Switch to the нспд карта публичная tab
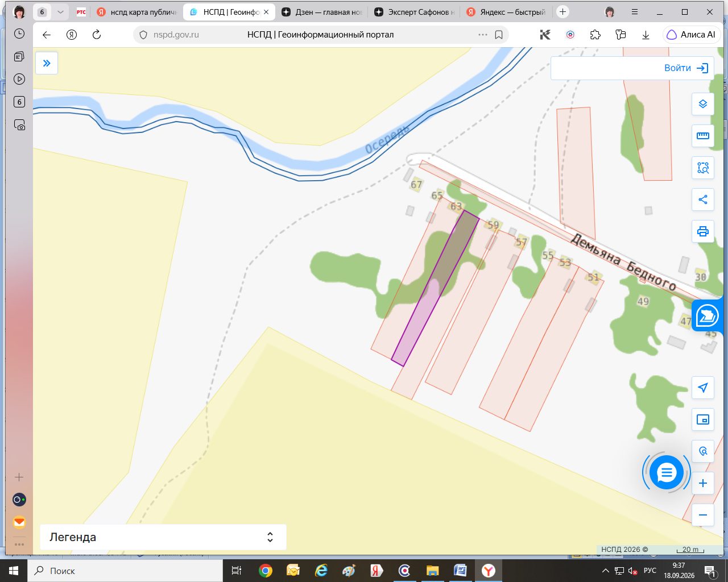The image size is (728, 582). tap(137, 12)
